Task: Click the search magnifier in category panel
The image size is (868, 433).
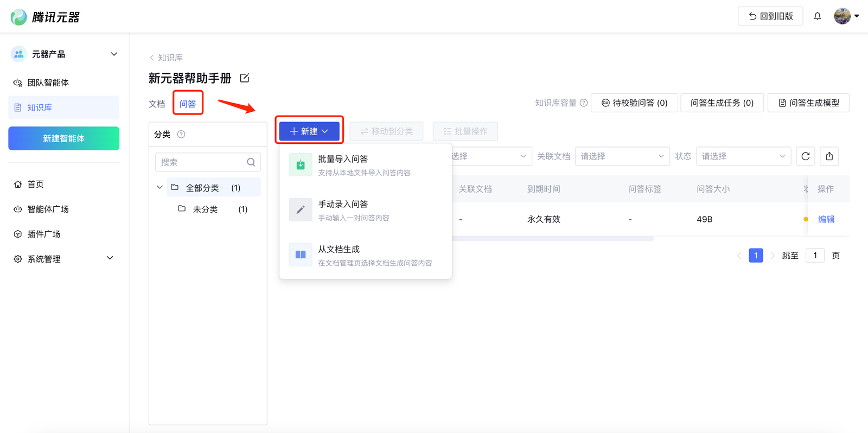Action: pos(251,162)
